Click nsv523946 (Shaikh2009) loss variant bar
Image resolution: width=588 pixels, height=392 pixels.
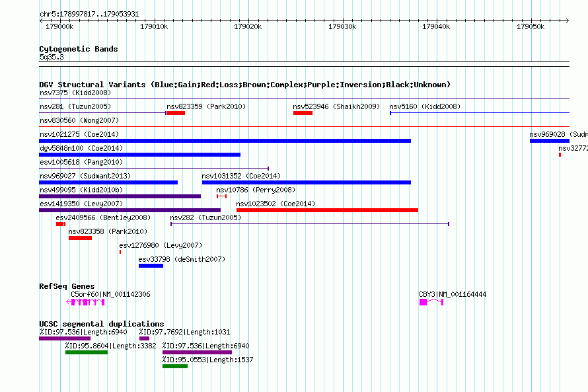(303, 113)
